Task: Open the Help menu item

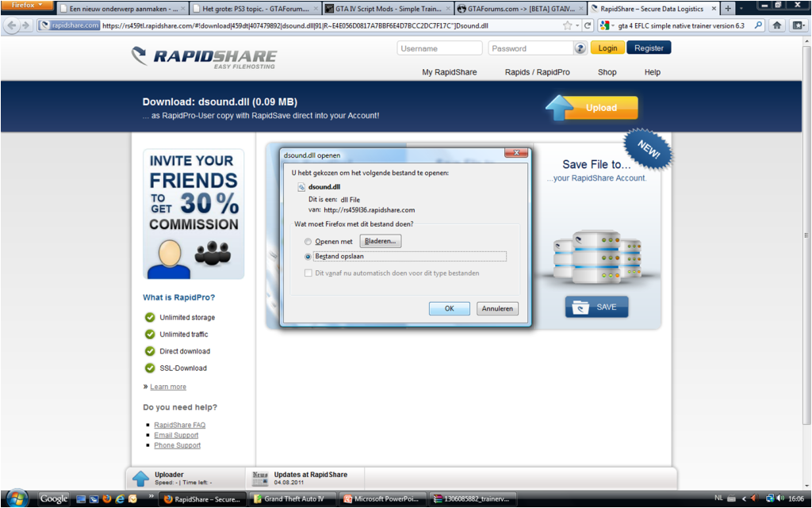Action: click(x=653, y=72)
